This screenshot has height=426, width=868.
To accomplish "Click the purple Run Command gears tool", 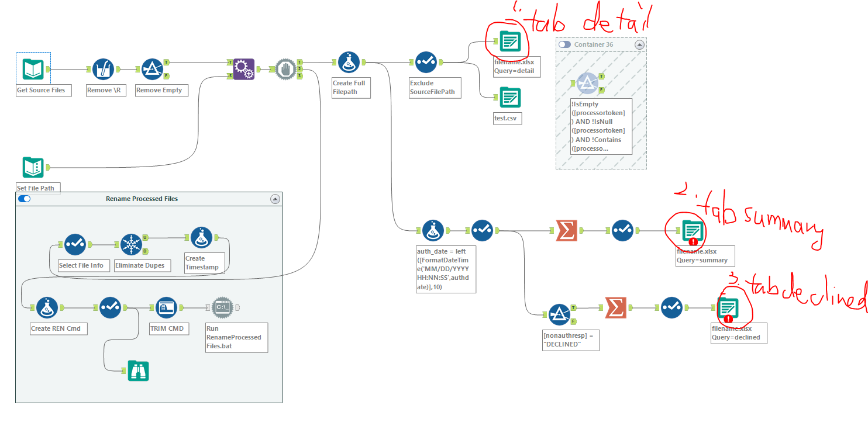I will click(x=243, y=68).
